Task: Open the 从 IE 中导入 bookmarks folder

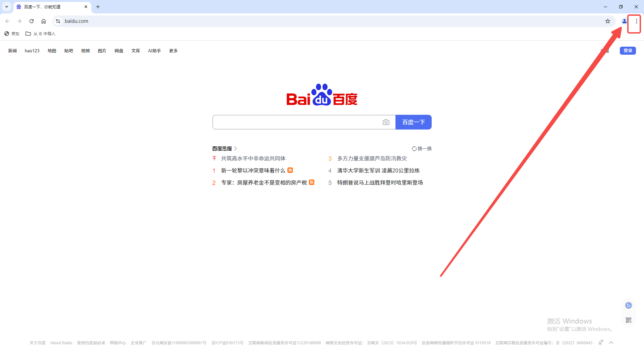Action: [x=41, y=34]
